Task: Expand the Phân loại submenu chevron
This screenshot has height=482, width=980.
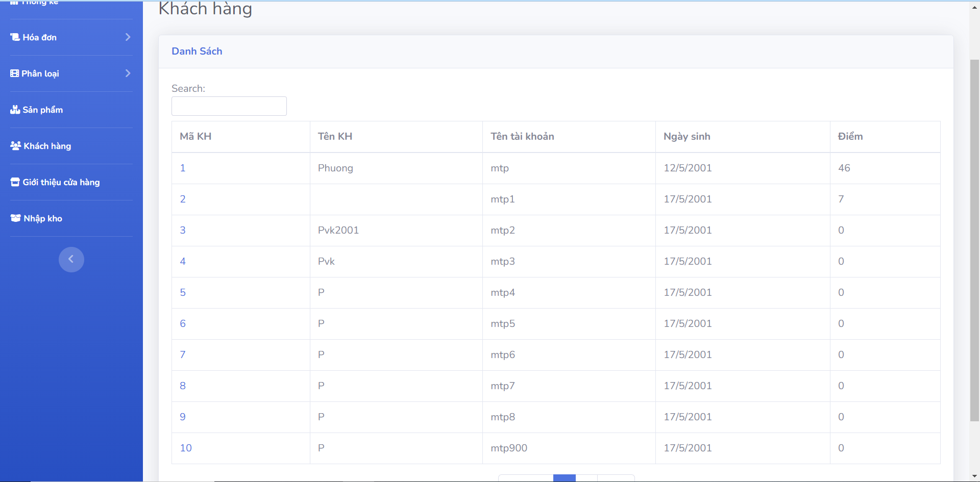Action: pos(128,73)
